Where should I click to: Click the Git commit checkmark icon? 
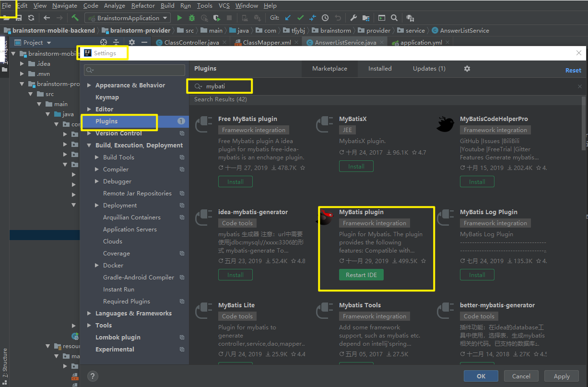300,18
